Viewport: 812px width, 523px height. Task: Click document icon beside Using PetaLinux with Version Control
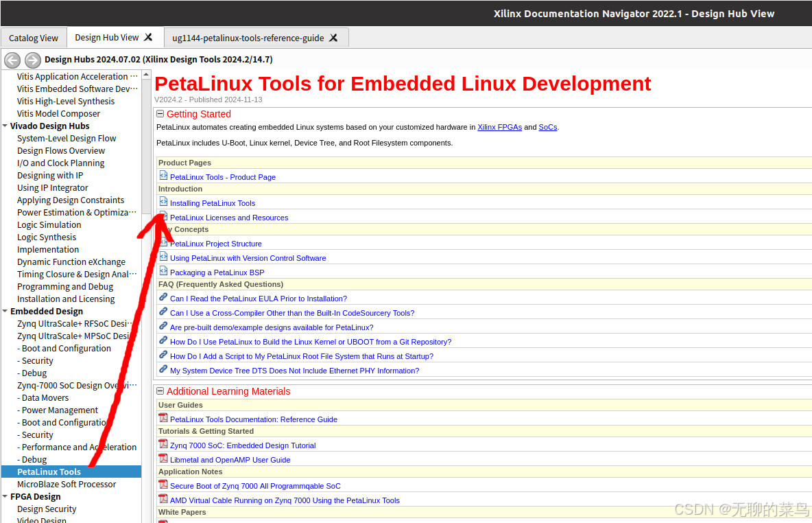point(163,257)
